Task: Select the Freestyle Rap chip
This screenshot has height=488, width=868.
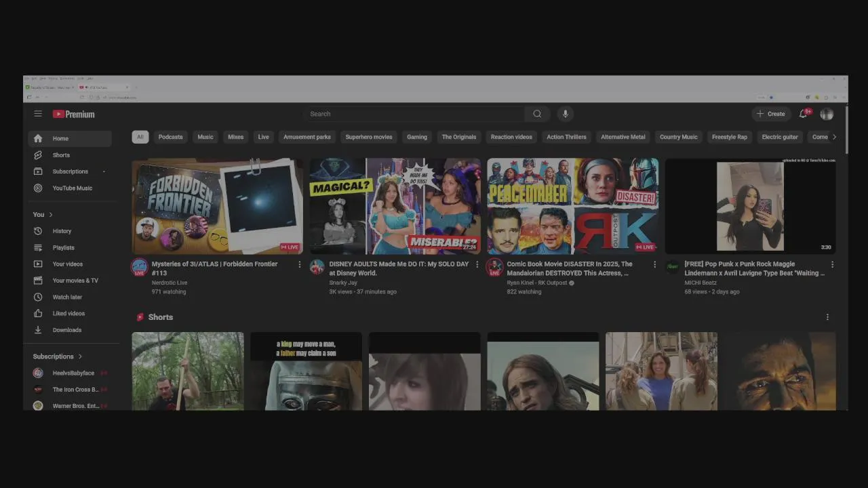Action: (x=730, y=137)
